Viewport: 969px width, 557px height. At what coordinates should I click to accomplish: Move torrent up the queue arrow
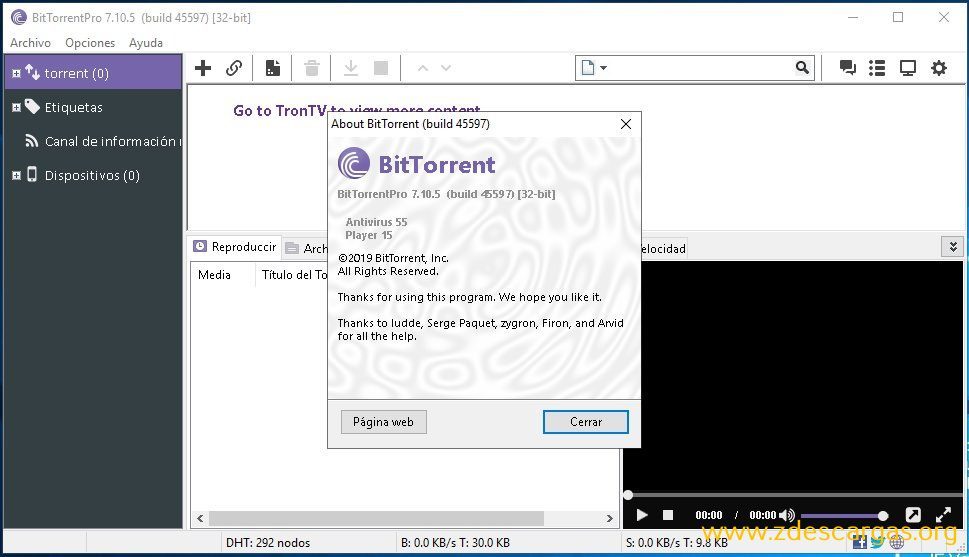click(423, 68)
